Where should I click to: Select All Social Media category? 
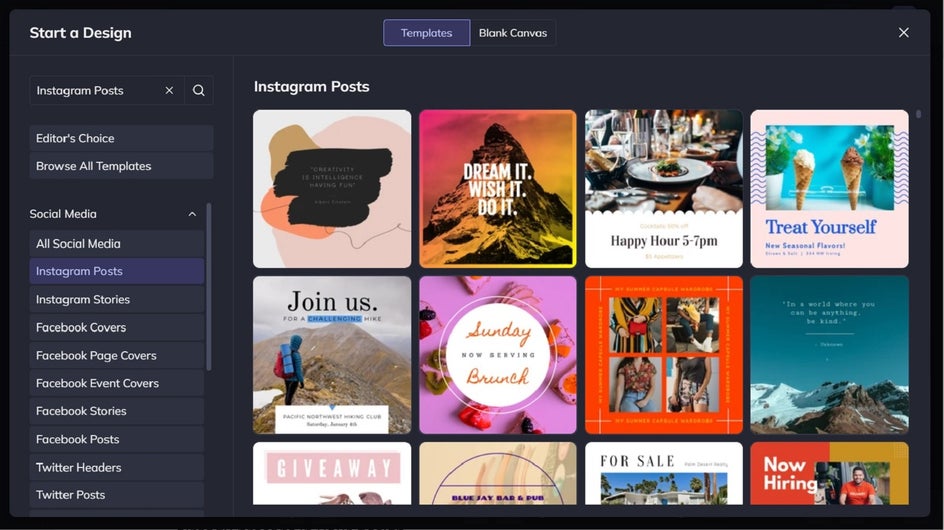117,243
